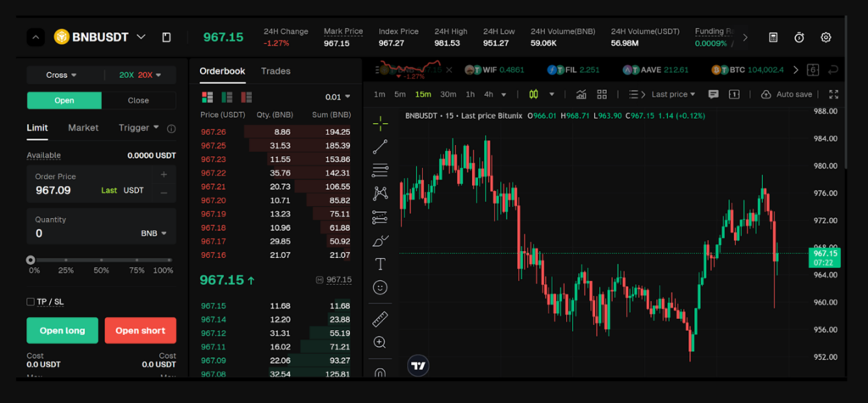Select the XABCD pattern tool
This screenshot has height=403, width=868.
381,193
